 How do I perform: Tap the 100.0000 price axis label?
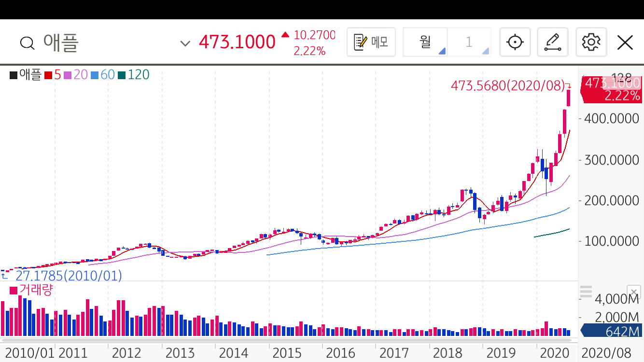click(x=612, y=241)
